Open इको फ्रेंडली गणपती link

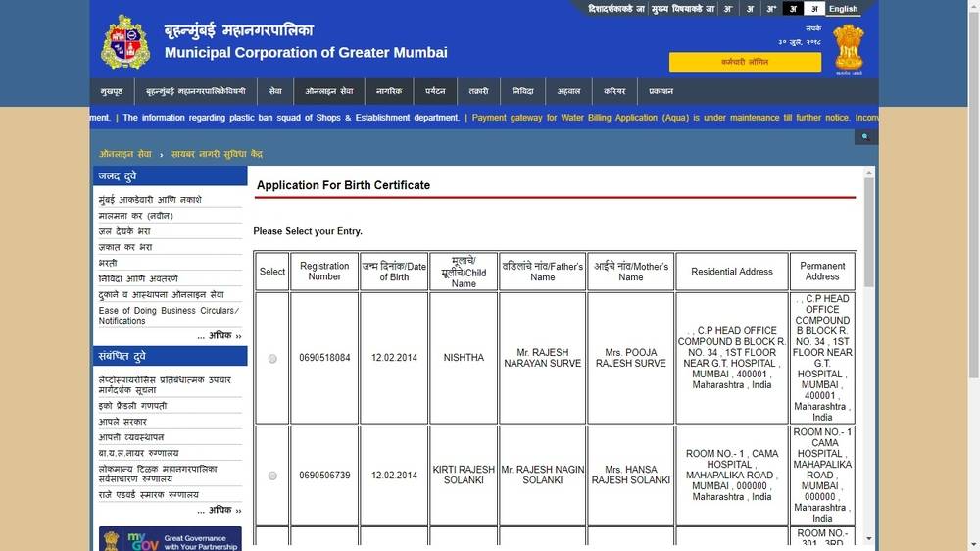(x=132, y=406)
